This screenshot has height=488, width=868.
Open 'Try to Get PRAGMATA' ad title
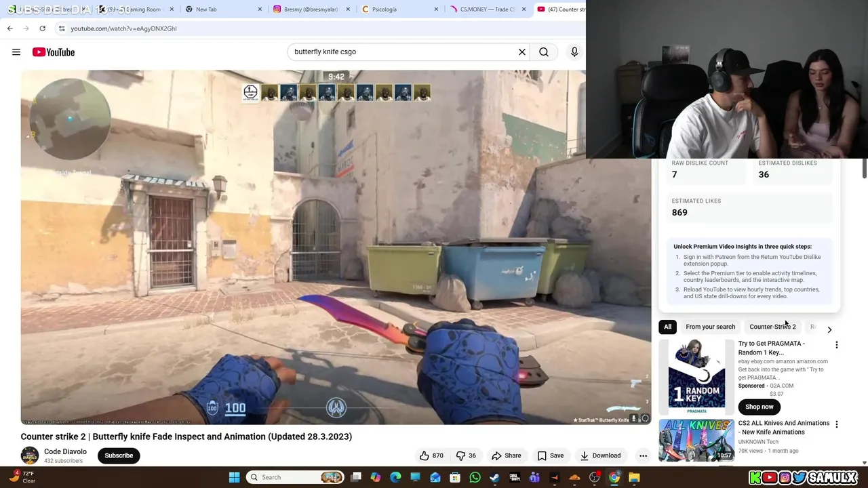click(772, 348)
